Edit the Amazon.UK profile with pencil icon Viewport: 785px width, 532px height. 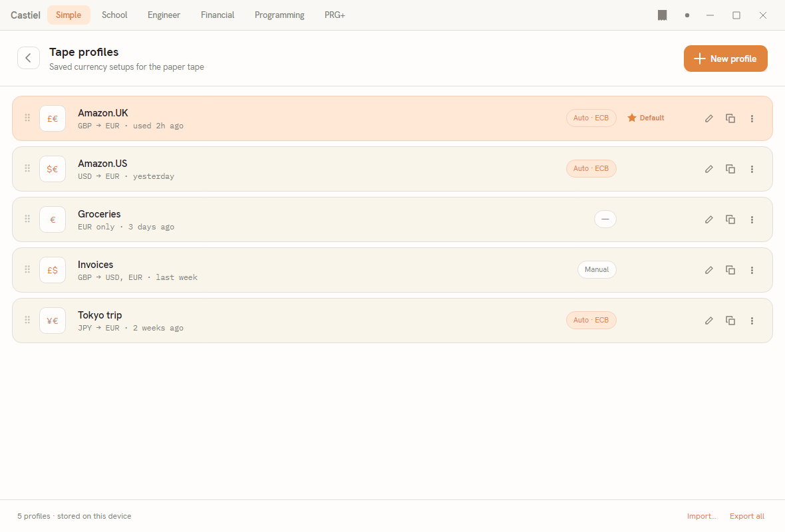tap(709, 118)
